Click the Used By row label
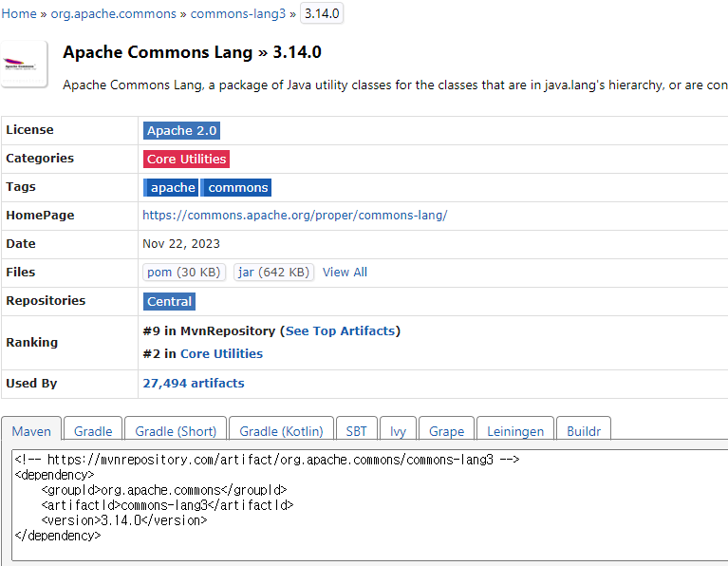Viewport: 728px width, 566px height. click(31, 384)
